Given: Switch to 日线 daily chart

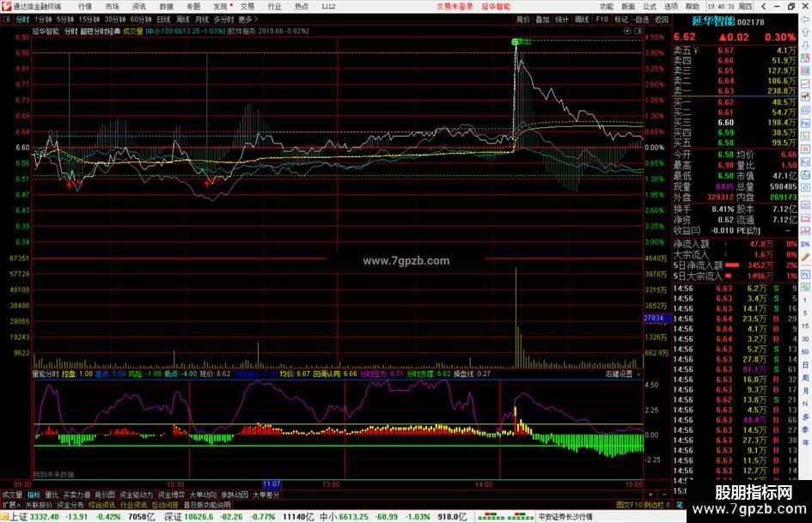Looking at the screenshot, I should tap(163, 19).
